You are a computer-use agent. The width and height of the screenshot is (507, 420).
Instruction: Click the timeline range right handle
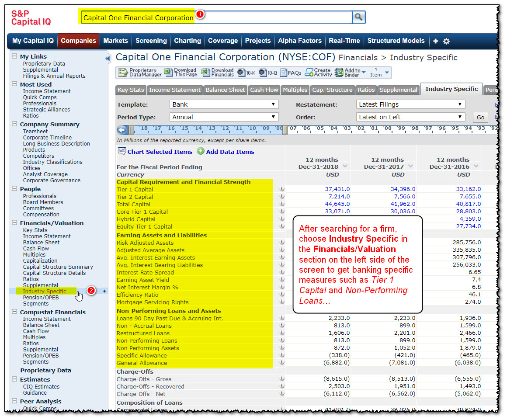tap(285, 130)
